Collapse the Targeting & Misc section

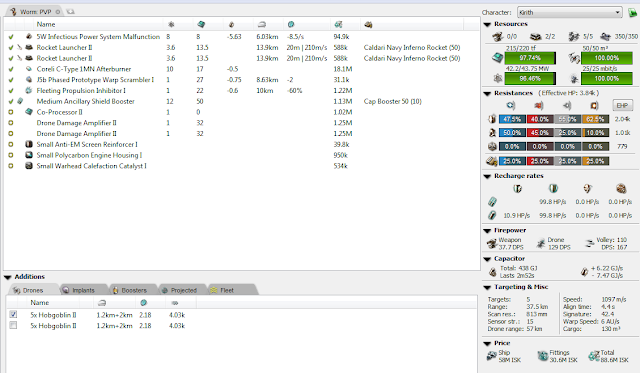coord(487,288)
